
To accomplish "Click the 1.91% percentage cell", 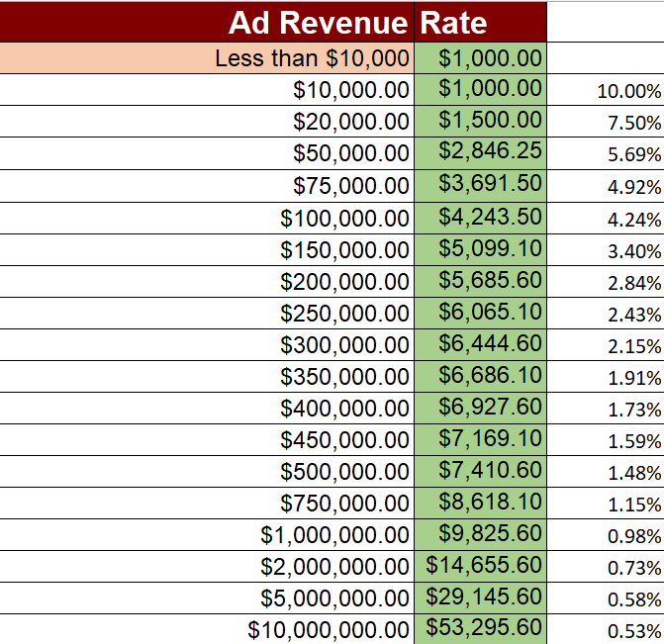I will pos(628,377).
